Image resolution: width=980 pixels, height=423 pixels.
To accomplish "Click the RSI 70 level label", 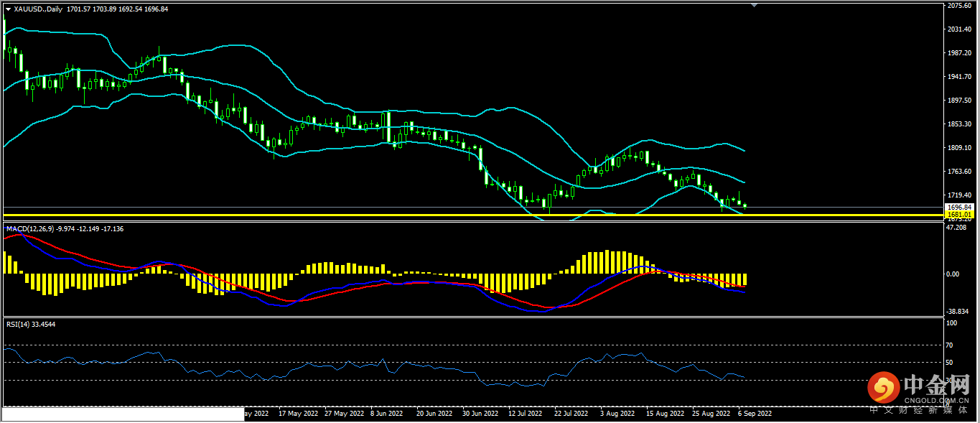I will [x=951, y=345].
